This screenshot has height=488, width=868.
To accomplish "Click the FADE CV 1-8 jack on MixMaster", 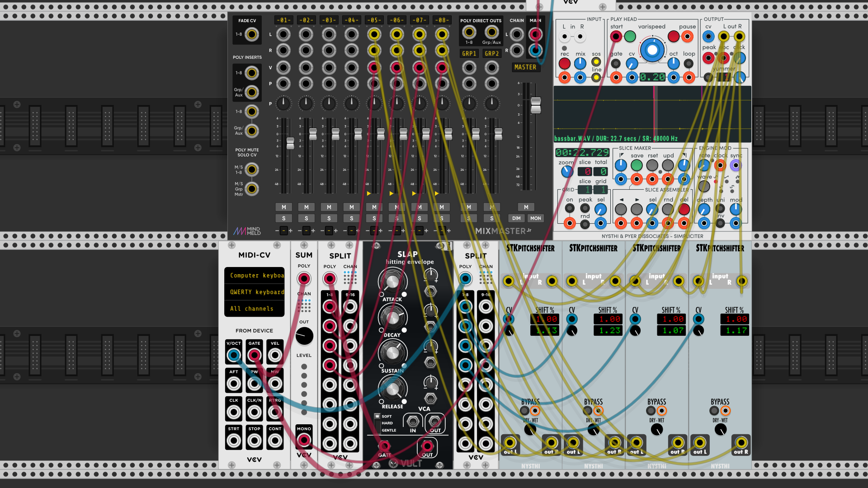I will pos(252,34).
